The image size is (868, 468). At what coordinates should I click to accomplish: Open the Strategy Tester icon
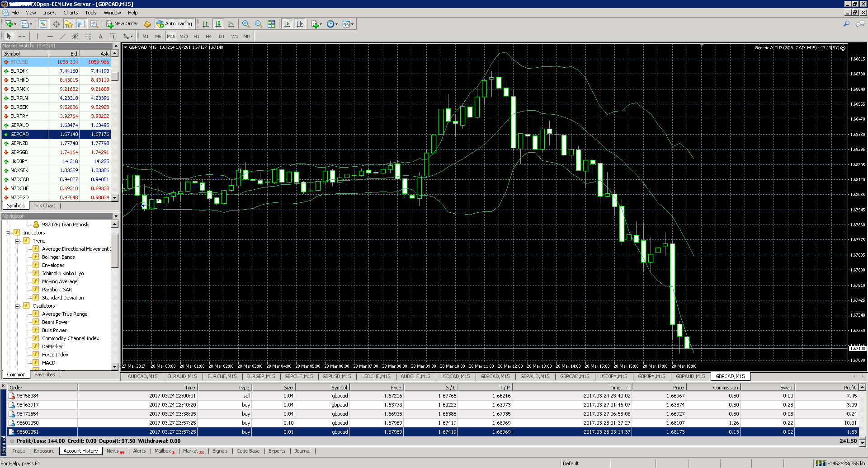94,24
